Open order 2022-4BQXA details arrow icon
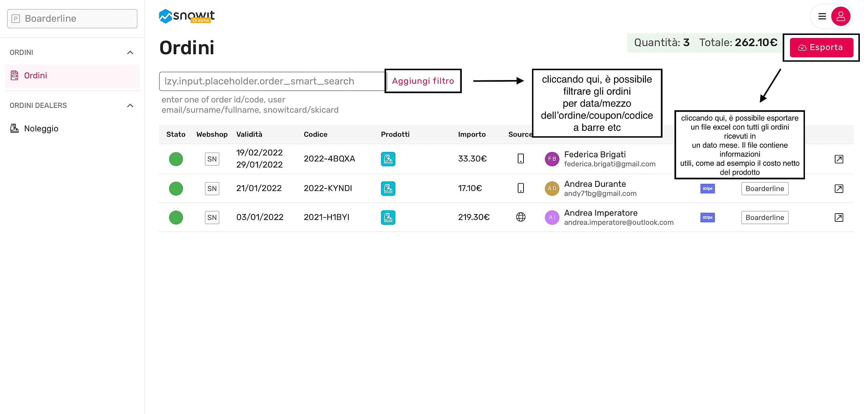This screenshot has width=868, height=414. pyautogui.click(x=839, y=159)
